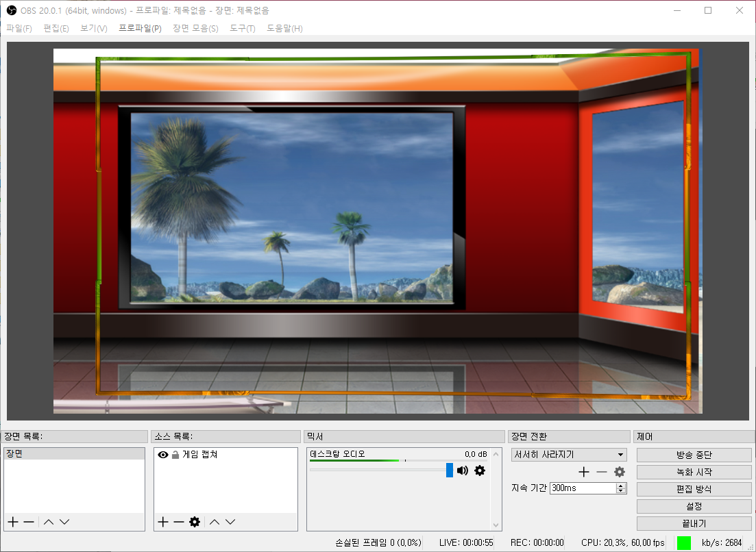Minimize the OBS window
Screen dimensions: 756x552
(x=677, y=10)
